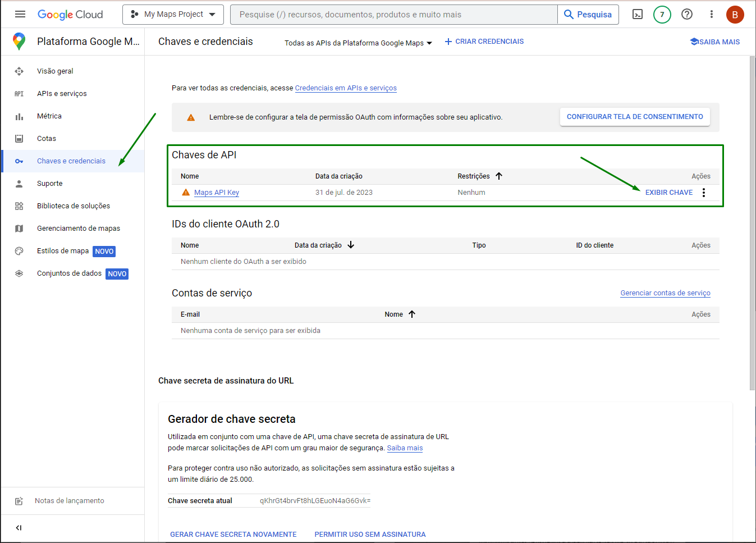Open the user account avatar B
This screenshot has width=756, height=543.
pos(735,15)
